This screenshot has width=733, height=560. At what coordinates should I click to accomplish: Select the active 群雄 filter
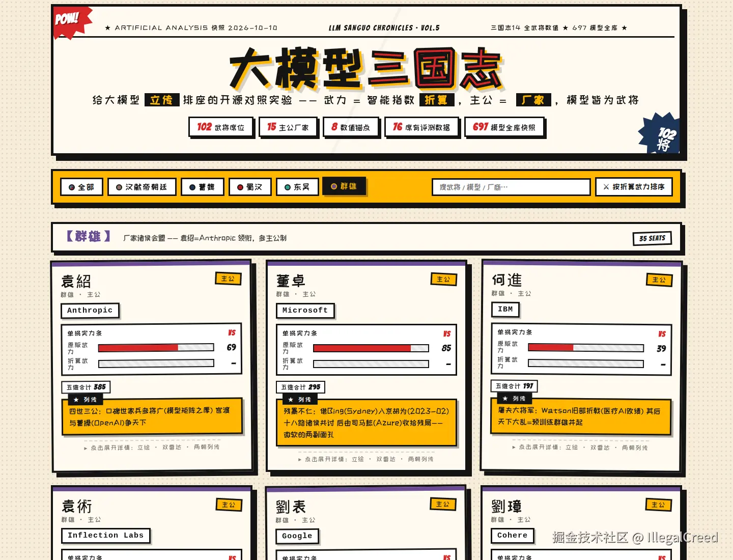click(x=344, y=186)
